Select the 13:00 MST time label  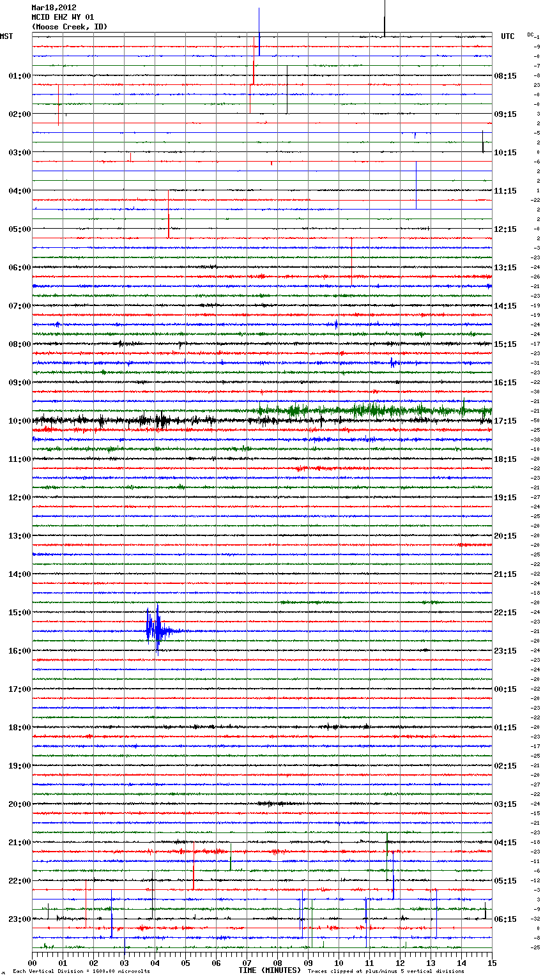[x=20, y=536]
